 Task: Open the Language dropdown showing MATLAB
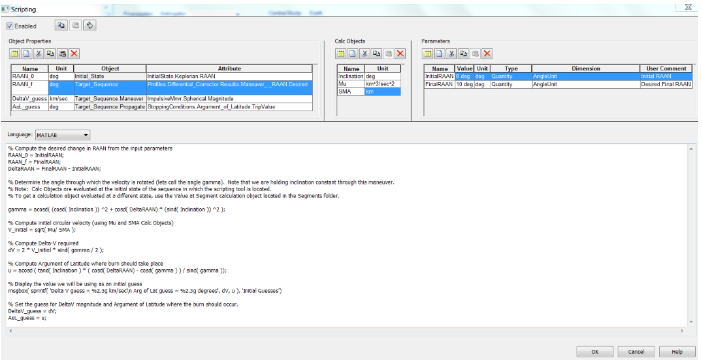(x=63, y=135)
